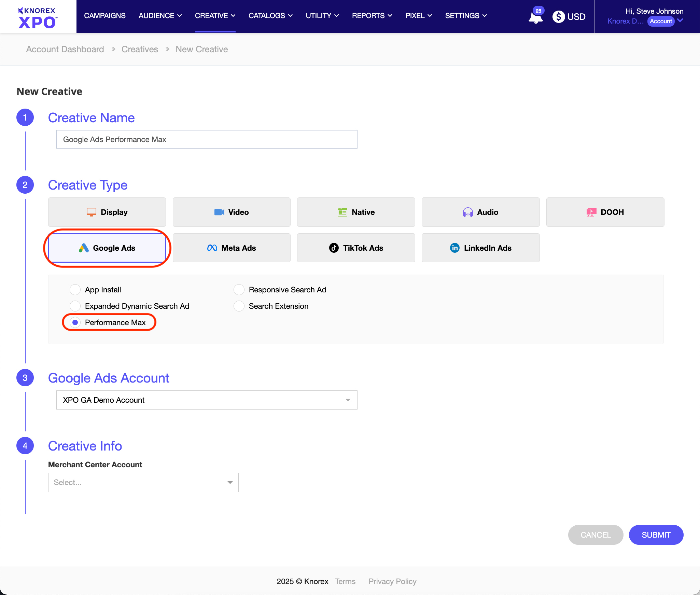Open the REPORTS menu
Viewport: 700px width, 595px height.
coord(372,16)
